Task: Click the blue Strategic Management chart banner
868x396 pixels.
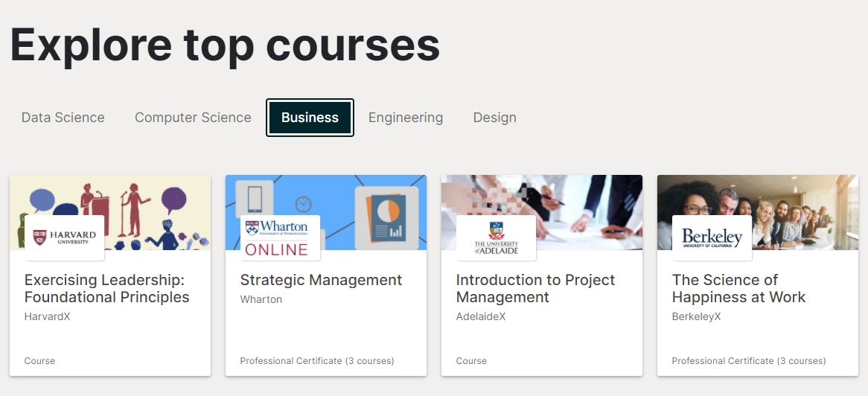Action: coord(326,213)
